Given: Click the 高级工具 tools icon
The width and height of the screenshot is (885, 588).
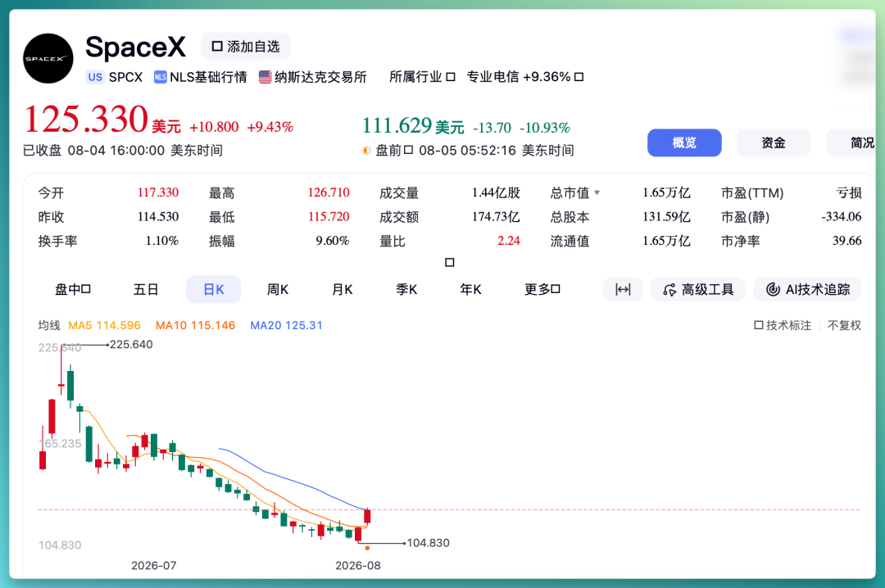Looking at the screenshot, I should click(669, 290).
